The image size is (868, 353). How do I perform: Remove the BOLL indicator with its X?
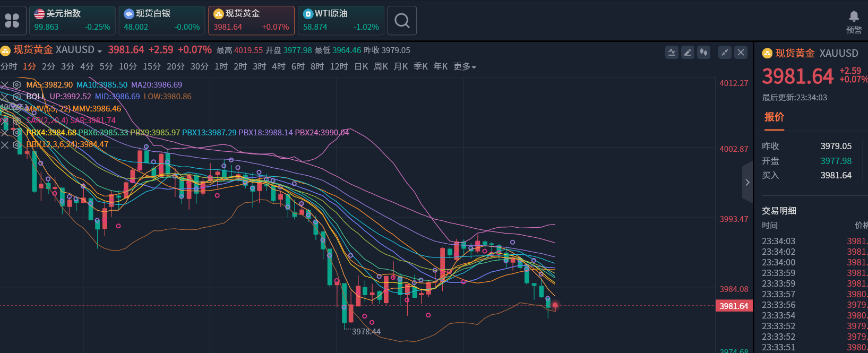[5, 97]
